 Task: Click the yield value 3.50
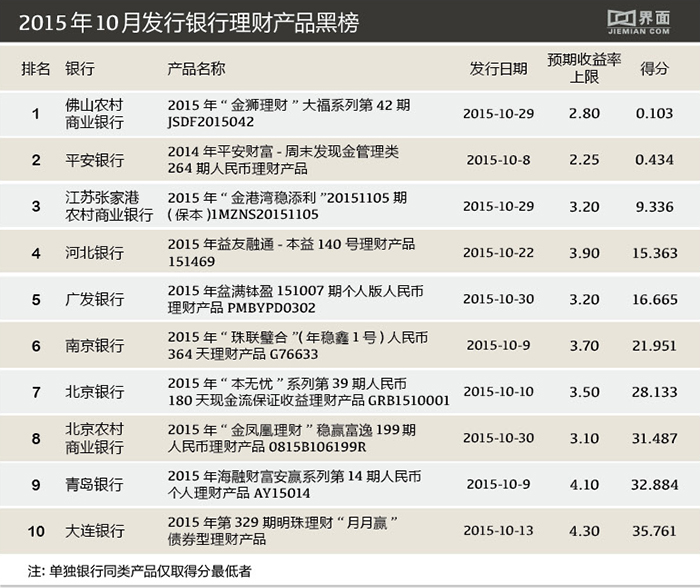tap(584, 392)
